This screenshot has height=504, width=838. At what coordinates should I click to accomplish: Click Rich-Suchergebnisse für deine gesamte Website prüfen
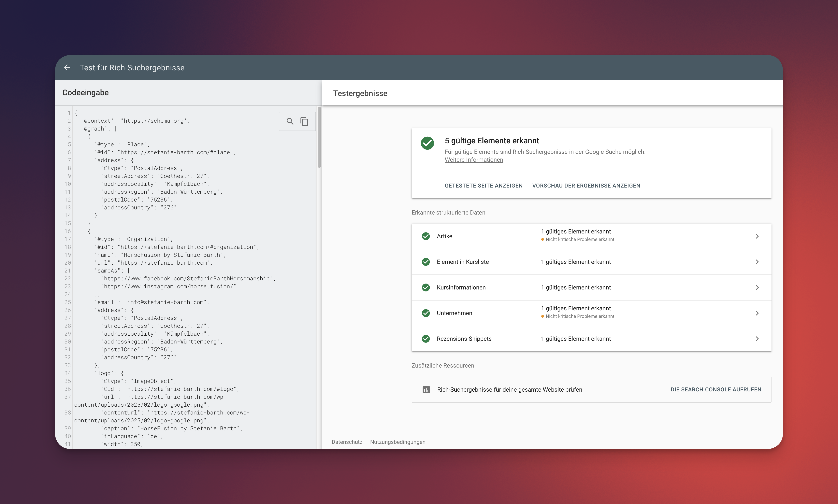[510, 390]
